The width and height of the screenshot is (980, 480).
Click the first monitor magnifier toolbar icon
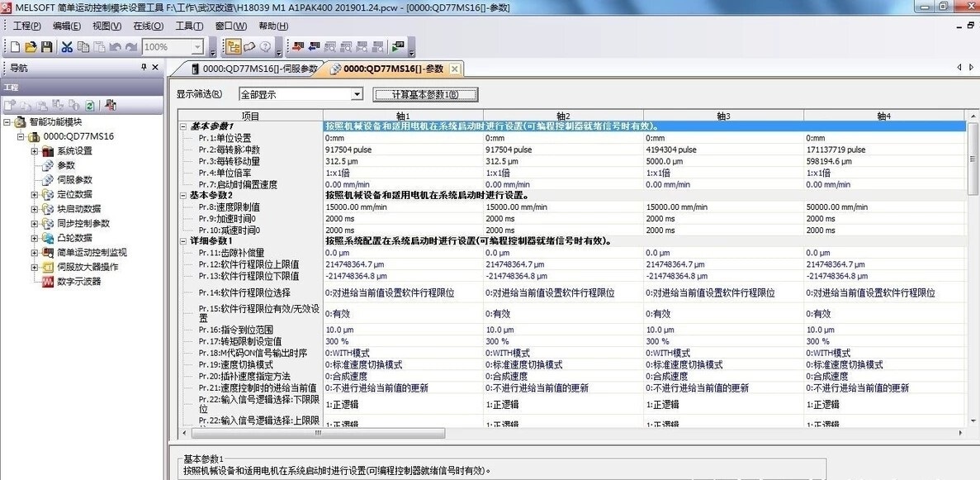(x=330, y=47)
